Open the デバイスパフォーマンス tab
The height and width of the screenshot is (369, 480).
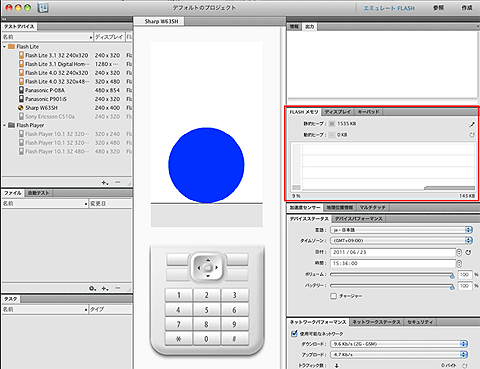[359, 219]
